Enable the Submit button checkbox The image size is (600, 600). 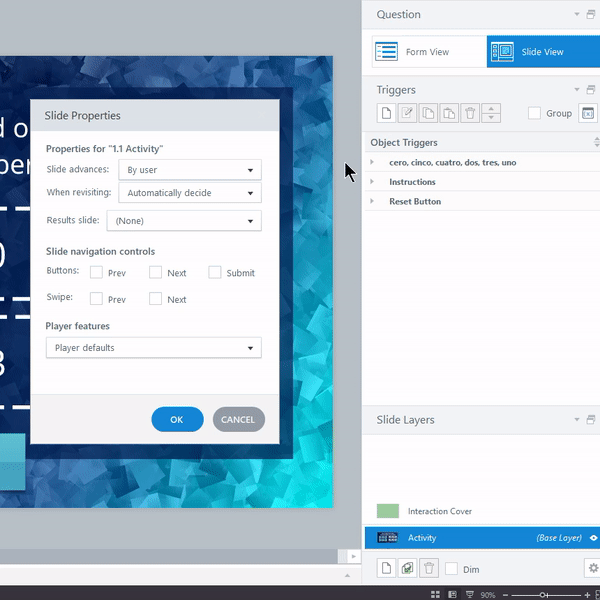(215, 273)
